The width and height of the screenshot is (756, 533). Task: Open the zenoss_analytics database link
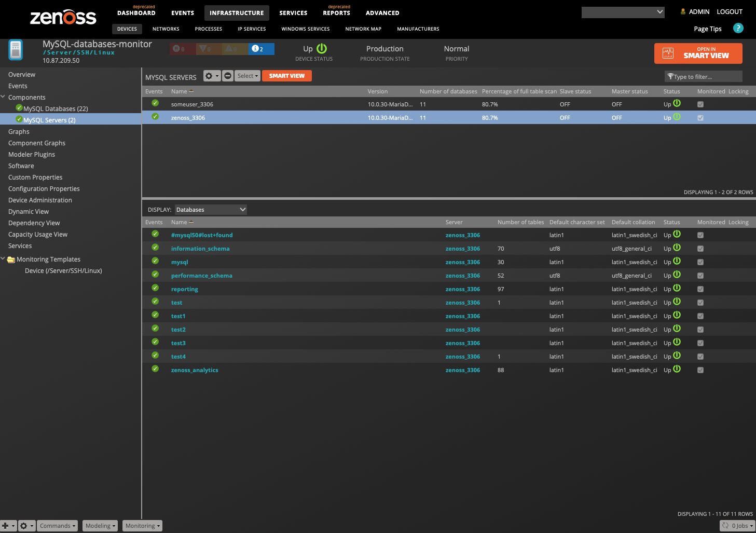click(x=195, y=370)
